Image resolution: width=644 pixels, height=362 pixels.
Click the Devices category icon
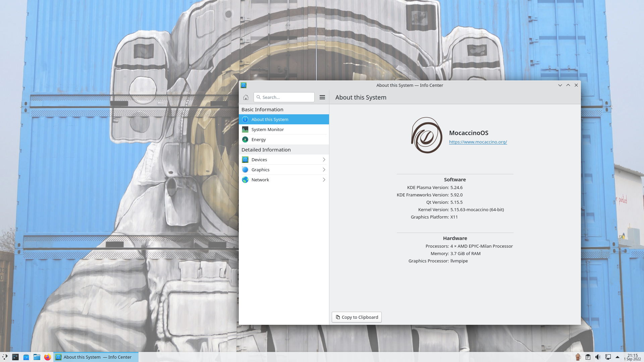tap(245, 160)
